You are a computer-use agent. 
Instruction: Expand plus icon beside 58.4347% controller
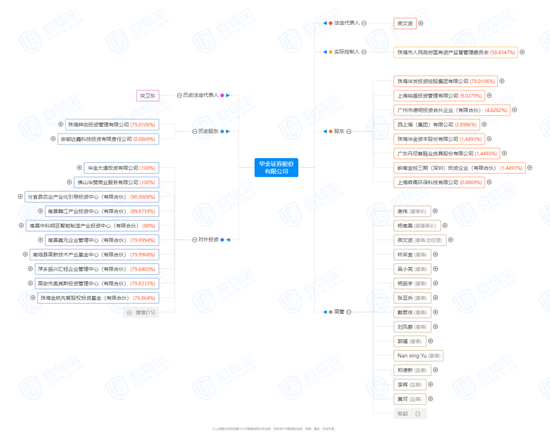click(x=522, y=52)
